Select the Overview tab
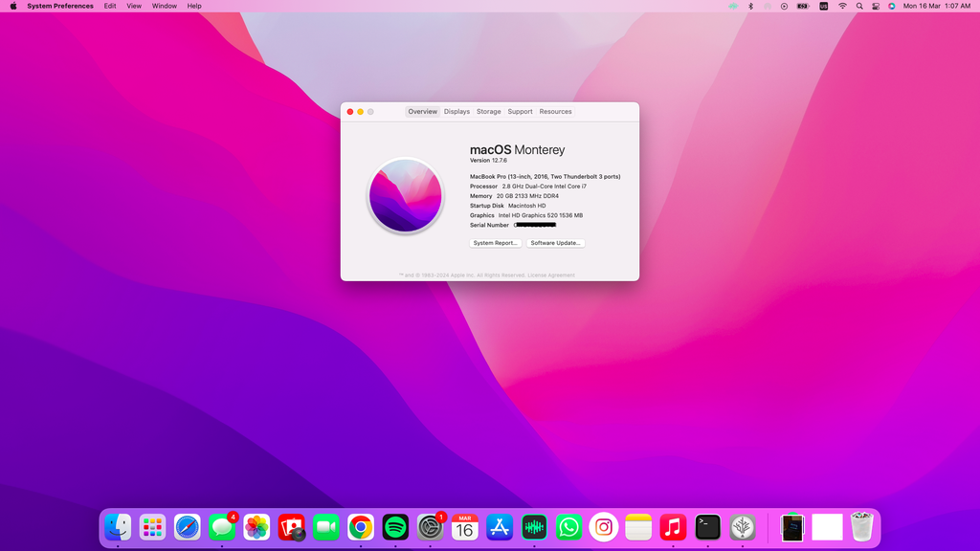The height and width of the screenshot is (551, 980). point(422,111)
